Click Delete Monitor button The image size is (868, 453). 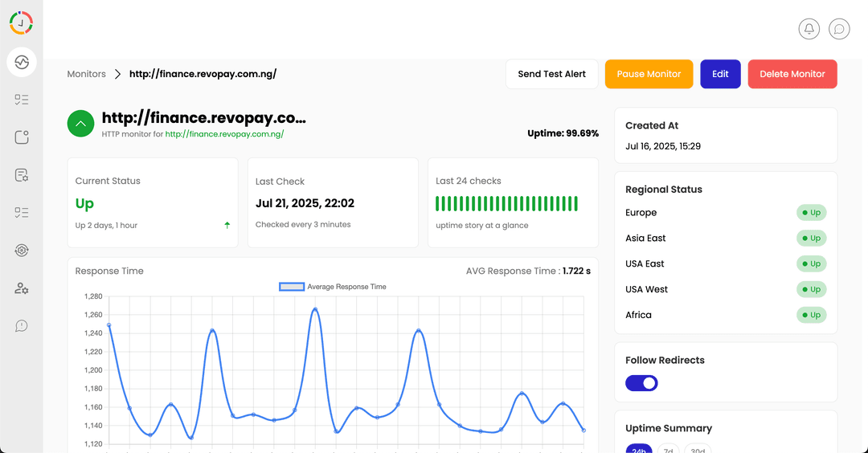pyautogui.click(x=792, y=74)
